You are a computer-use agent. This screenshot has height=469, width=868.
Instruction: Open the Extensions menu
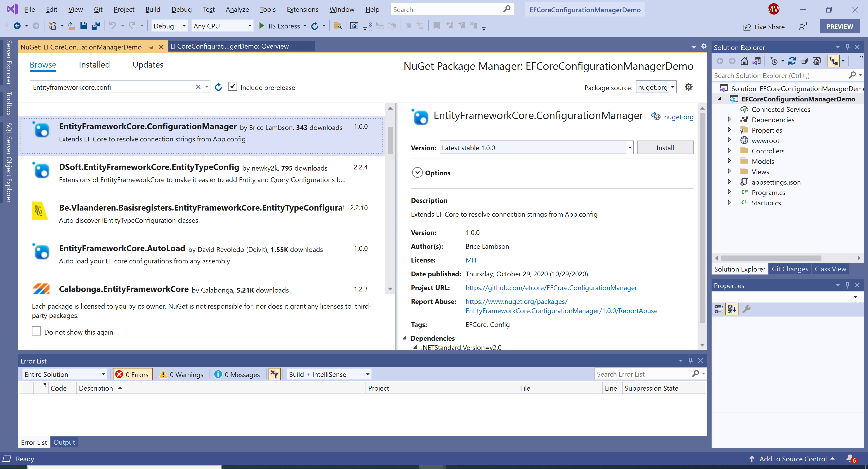[302, 9]
